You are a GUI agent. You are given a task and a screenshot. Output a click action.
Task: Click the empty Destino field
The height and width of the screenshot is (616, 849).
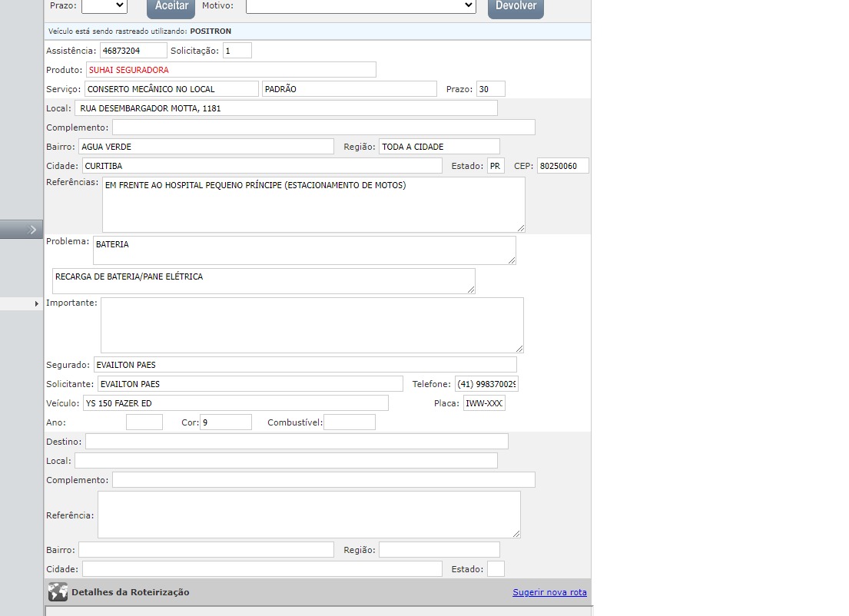click(x=297, y=441)
